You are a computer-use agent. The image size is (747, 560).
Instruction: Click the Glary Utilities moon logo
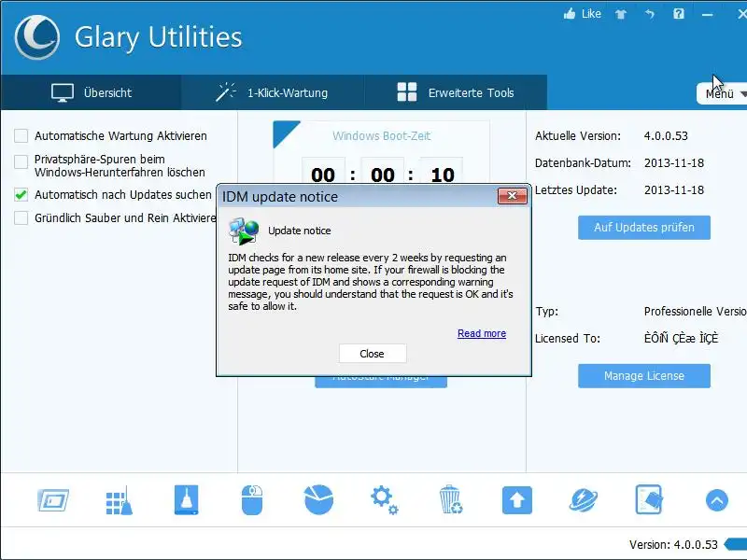(37, 37)
